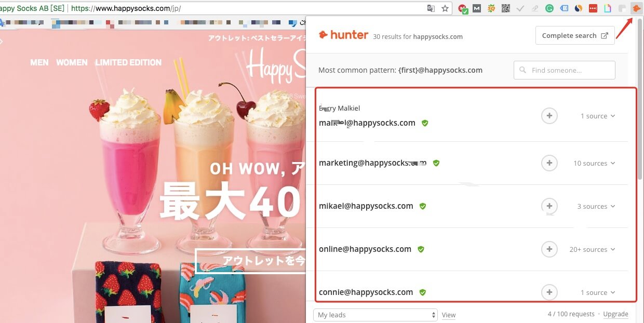Viewport: 644px width, 323px height.
Task: Open the MEN menu on Happy Socks
Action: pos(39,62)
